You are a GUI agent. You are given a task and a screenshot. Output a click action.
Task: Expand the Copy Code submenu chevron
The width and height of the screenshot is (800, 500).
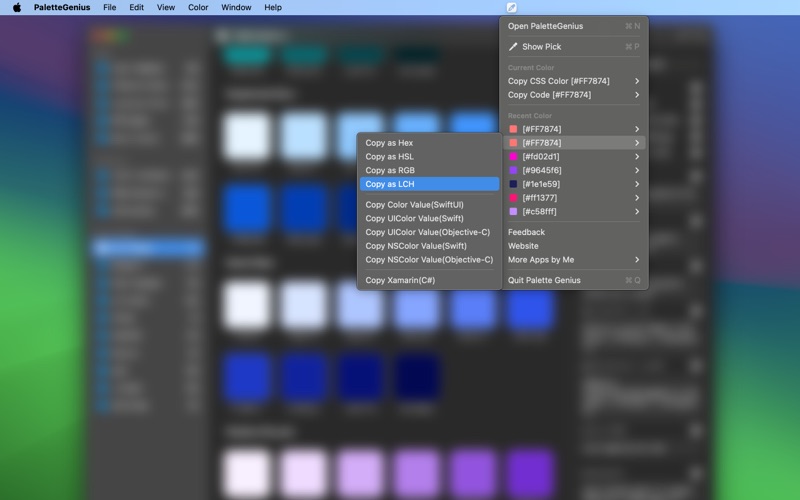tap(637, 95)
